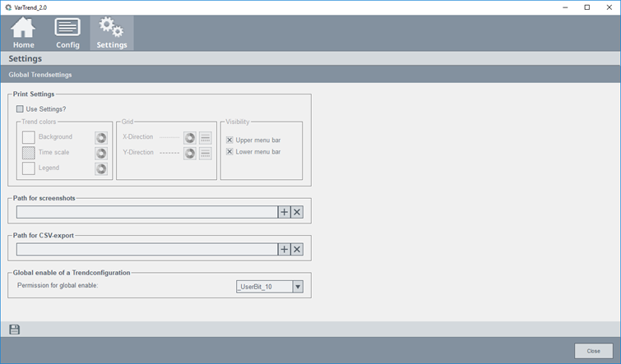The image size is (621, 364).
Task: Click the X-Direction label
Action: [138, 136]
